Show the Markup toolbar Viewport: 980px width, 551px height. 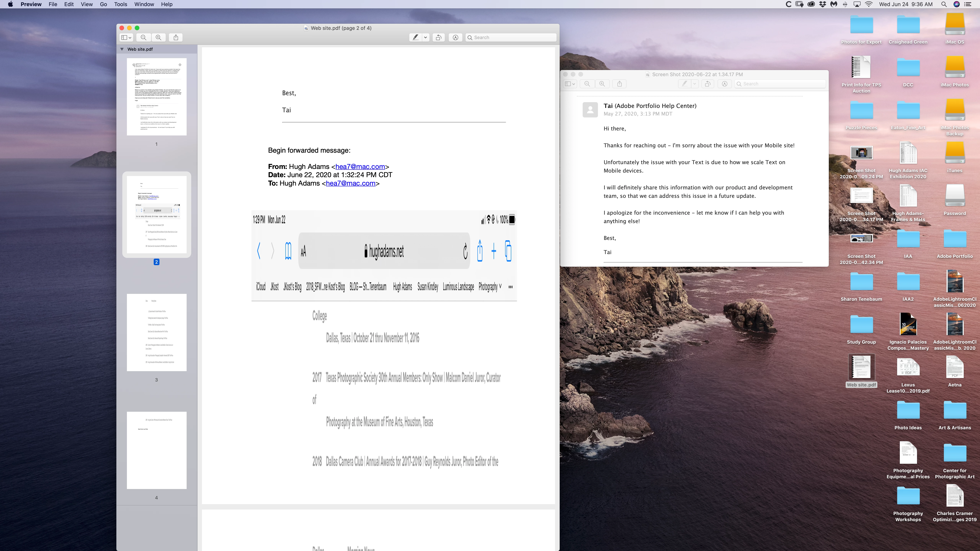455,37
